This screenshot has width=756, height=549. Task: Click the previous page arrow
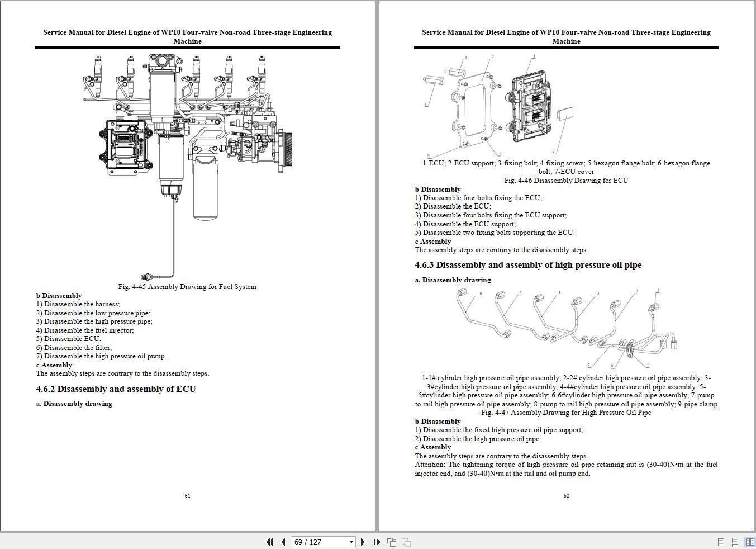click(283, 542)
